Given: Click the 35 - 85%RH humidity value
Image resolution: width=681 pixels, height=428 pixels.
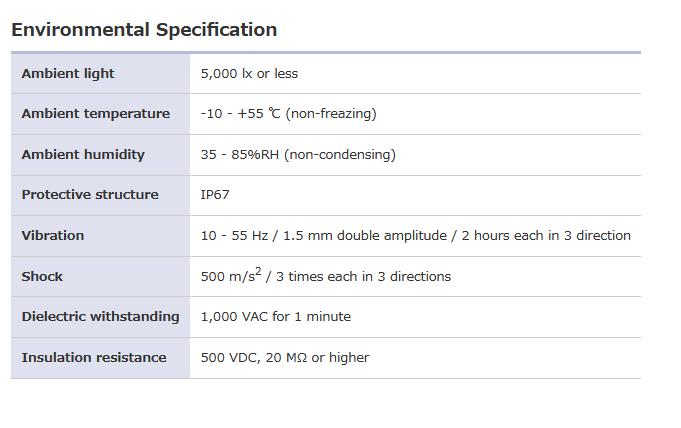Looking at the screenshot, I should pos(241,155).
